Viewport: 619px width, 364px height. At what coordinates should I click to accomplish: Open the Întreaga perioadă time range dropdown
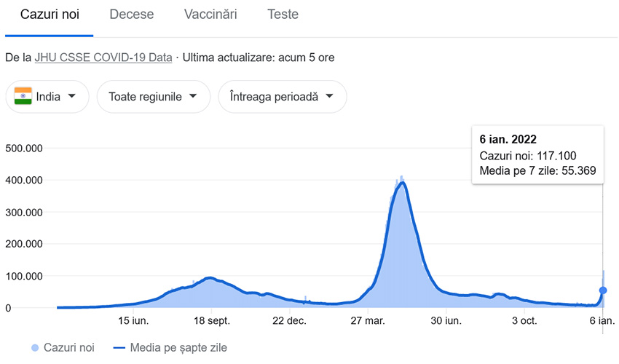(283, 97)
